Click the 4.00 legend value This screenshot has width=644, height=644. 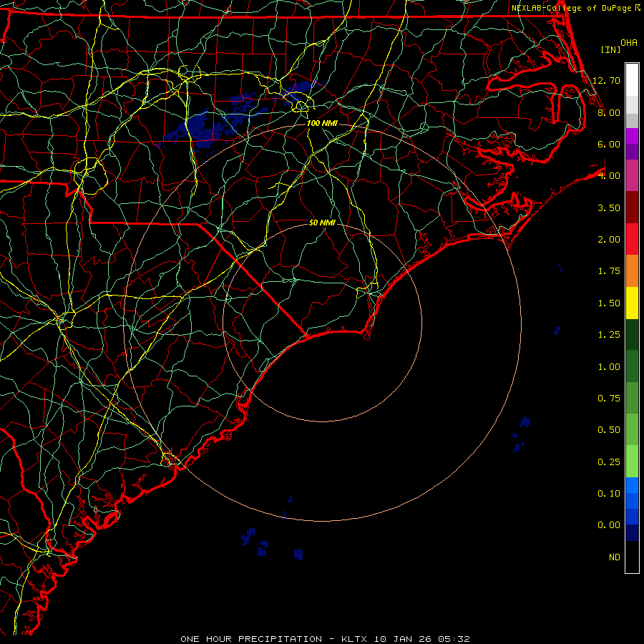609,176
